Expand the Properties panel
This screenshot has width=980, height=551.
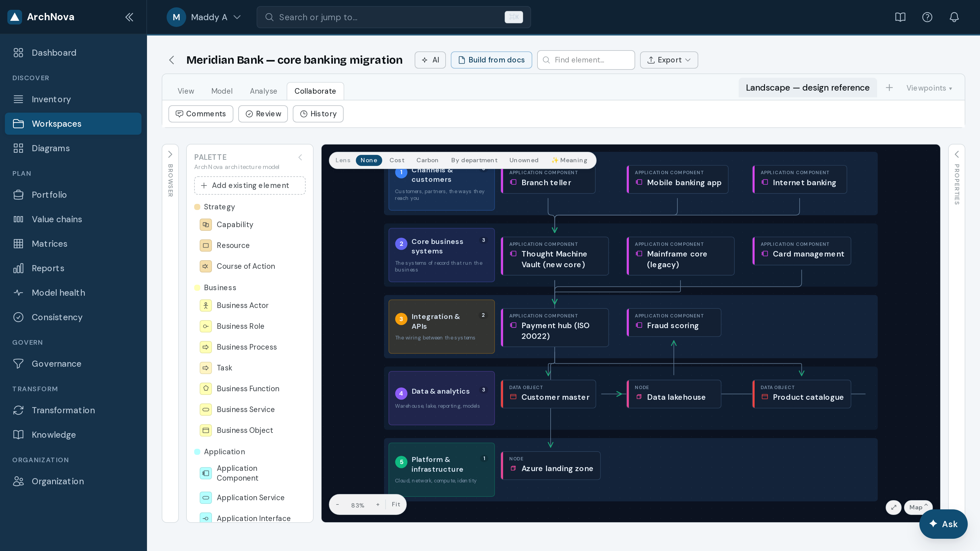956,154
